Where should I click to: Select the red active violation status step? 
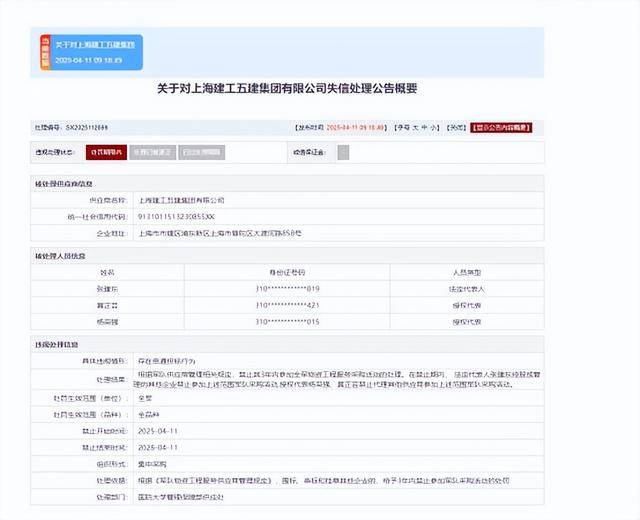coord(106,152)
